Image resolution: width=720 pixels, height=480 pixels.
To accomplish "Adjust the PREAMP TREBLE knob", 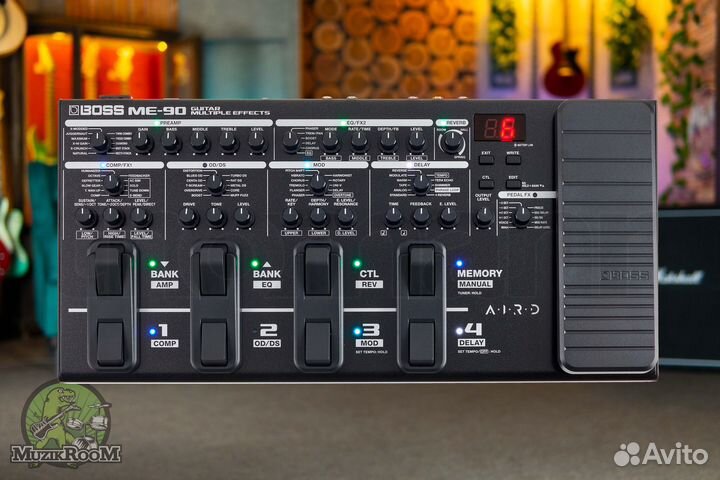I will pyautogui.click(x=228, y=143).
